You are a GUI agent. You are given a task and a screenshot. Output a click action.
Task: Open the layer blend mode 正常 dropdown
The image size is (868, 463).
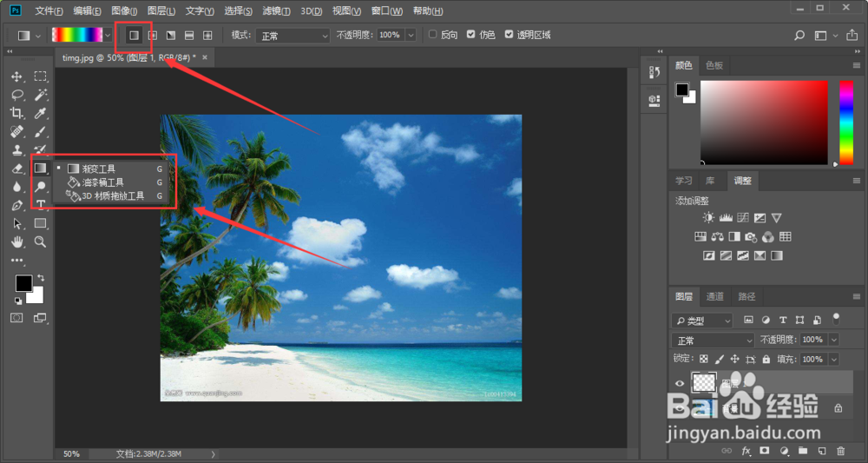713,340
